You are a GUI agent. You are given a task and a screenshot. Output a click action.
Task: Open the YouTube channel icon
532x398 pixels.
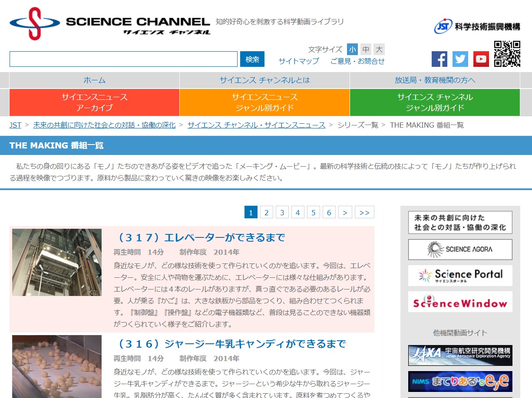(481, 59)
